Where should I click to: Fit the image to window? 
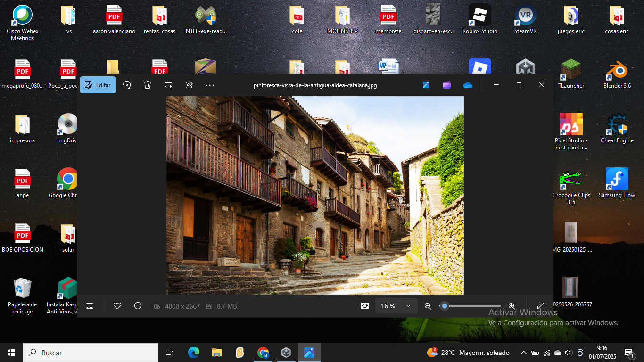point(365,306)
